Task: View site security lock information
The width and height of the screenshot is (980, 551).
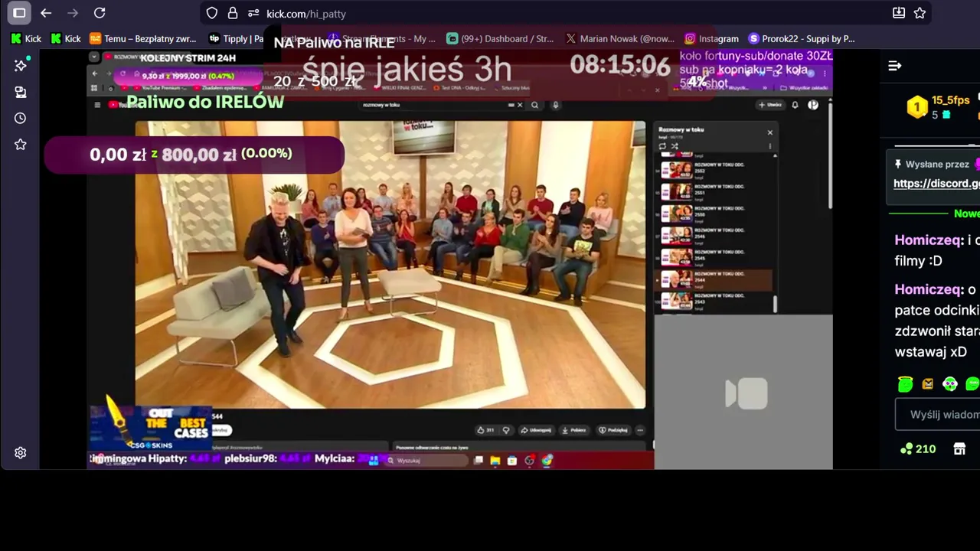Action: click(x=233, y=13)
